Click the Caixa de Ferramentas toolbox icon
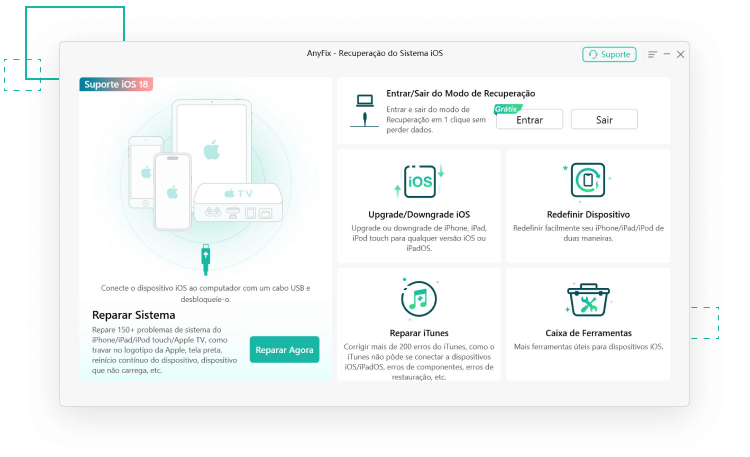750x457 pixels. [x=588, y=300]
